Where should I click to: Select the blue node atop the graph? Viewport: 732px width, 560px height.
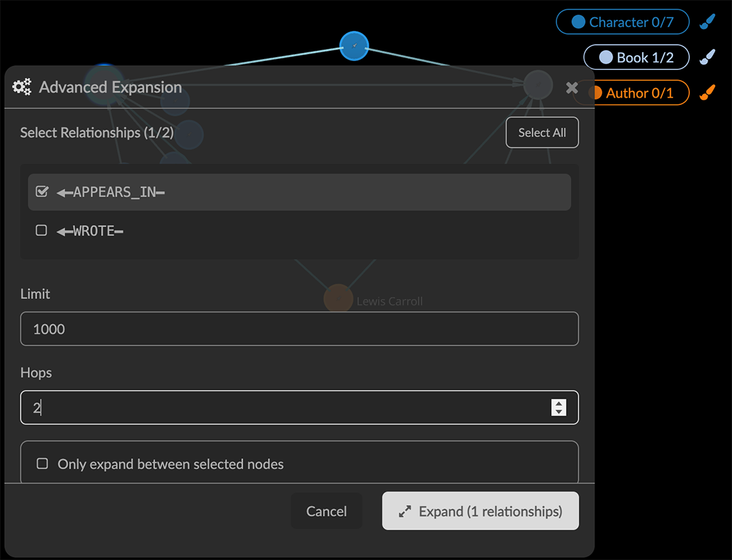354,46
